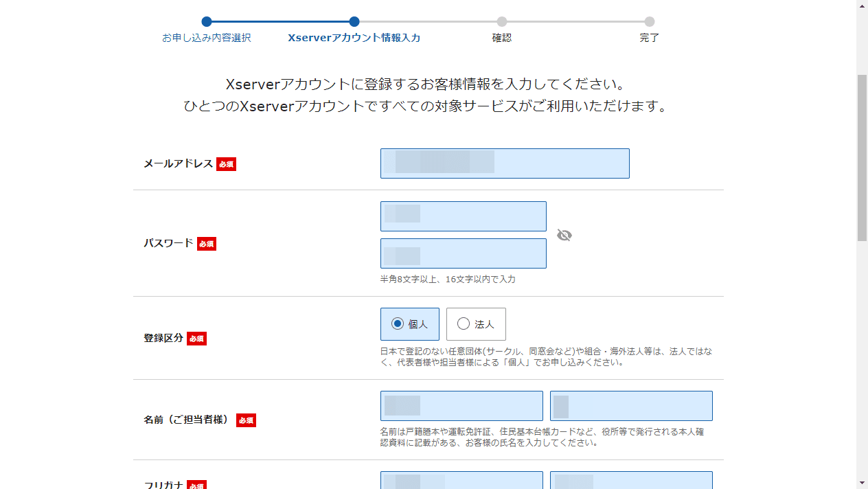Click the 確認 step dot
Viewport: 868px width, 489px height.
point(502,21)
